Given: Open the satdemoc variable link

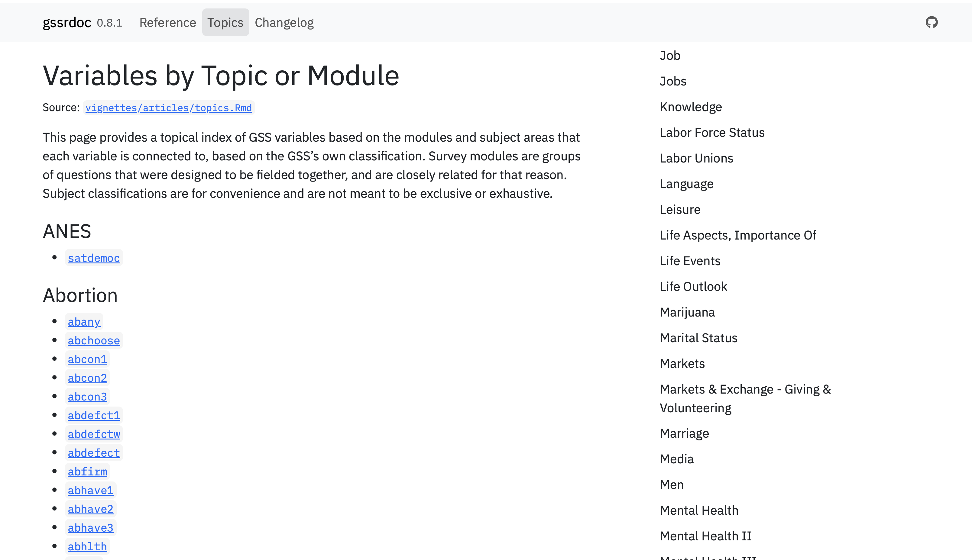Looking at the screenshot, I should pos(93,258).
